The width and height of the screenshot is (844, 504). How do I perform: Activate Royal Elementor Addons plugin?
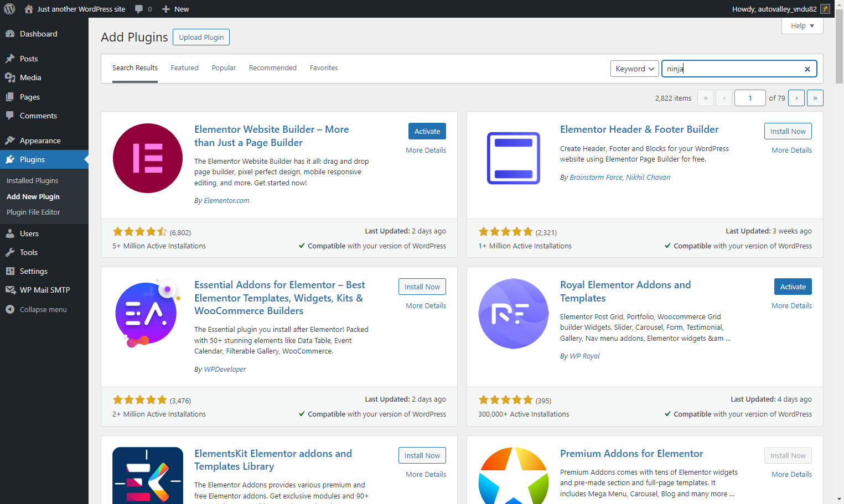pos(793,287)
